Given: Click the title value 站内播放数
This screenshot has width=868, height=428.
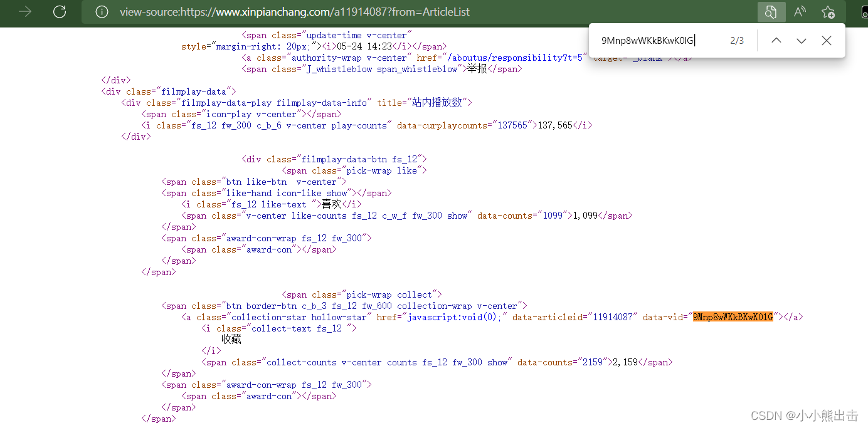Looking at the screenshot, I should click(437, 103).
